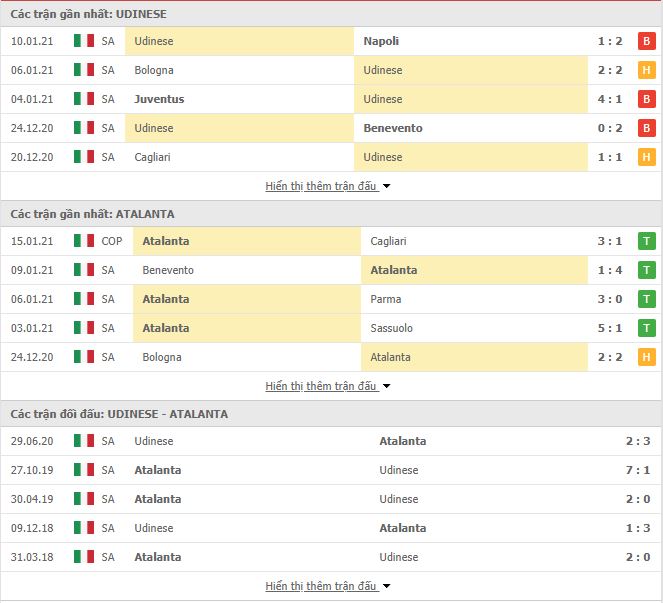Click Italy flag on 10.01.21 match row
The image size is (663, 603).
(84, 41)
